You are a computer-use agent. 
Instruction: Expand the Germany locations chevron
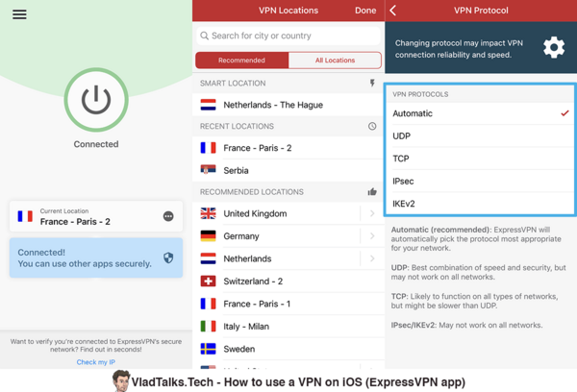[372, 235]
